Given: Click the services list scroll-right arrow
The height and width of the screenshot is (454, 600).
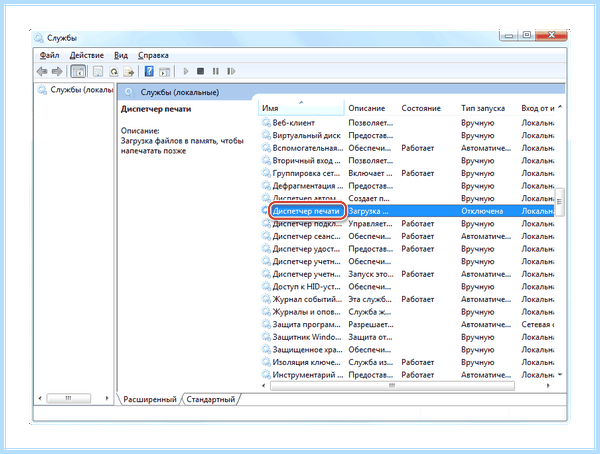Looking at the screenshot, I should (548, 386).
